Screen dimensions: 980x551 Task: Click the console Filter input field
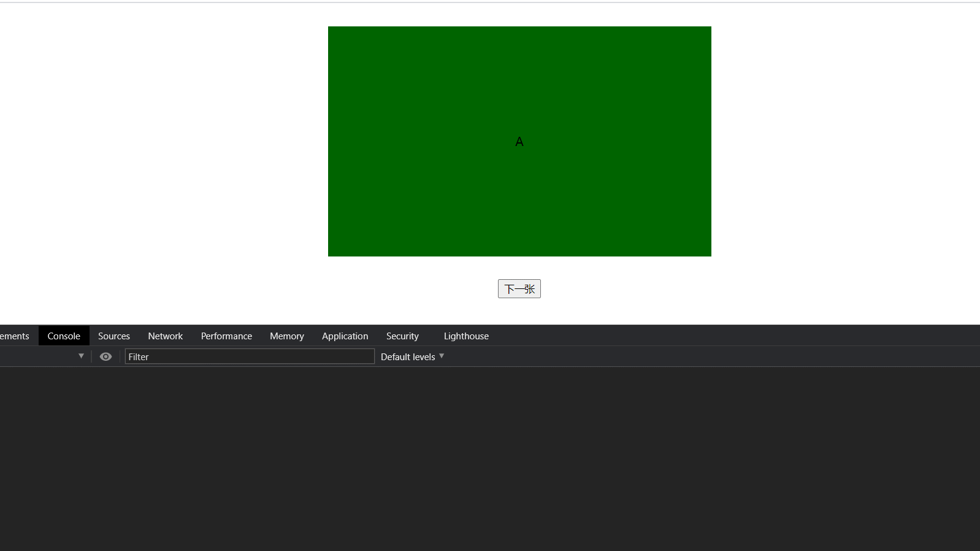[250, 356]
